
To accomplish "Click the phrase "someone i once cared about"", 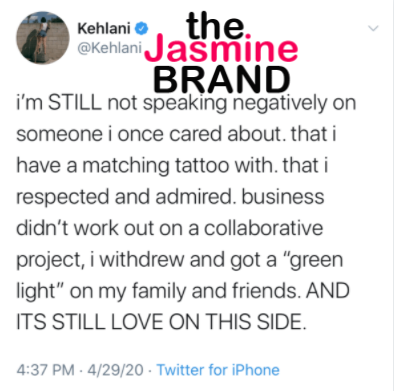I will (151, 134).
